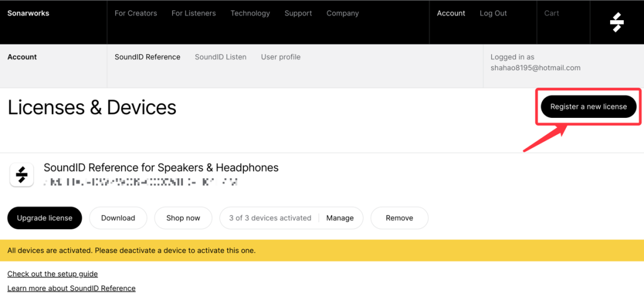Click Log Out in the header
Screen dimensions: 644x293
point(493,13)
